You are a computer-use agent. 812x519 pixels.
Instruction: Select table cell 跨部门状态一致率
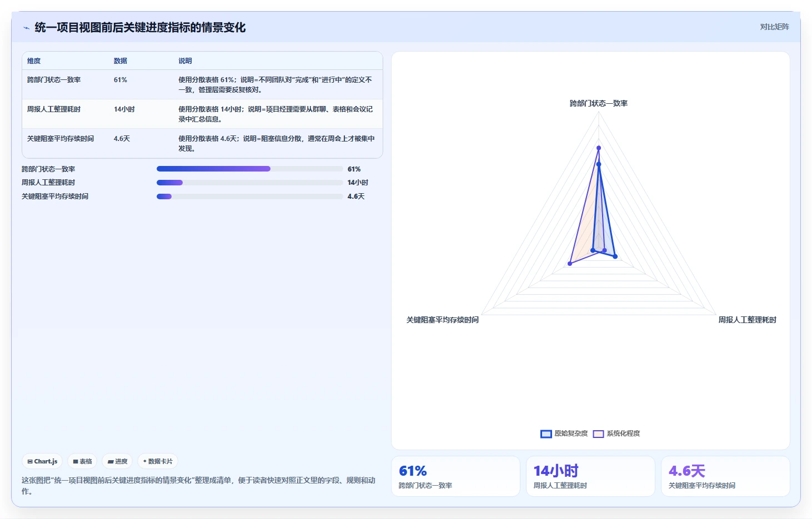pos(54,80)
